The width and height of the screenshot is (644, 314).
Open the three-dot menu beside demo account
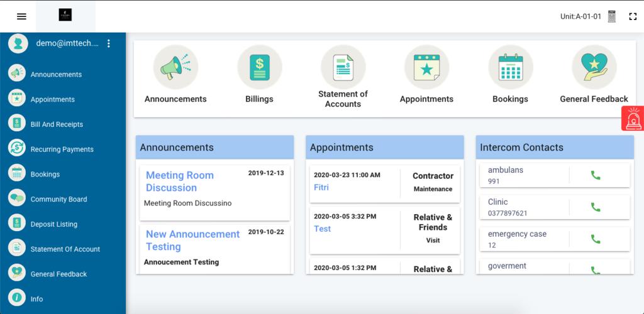[108, 43]
